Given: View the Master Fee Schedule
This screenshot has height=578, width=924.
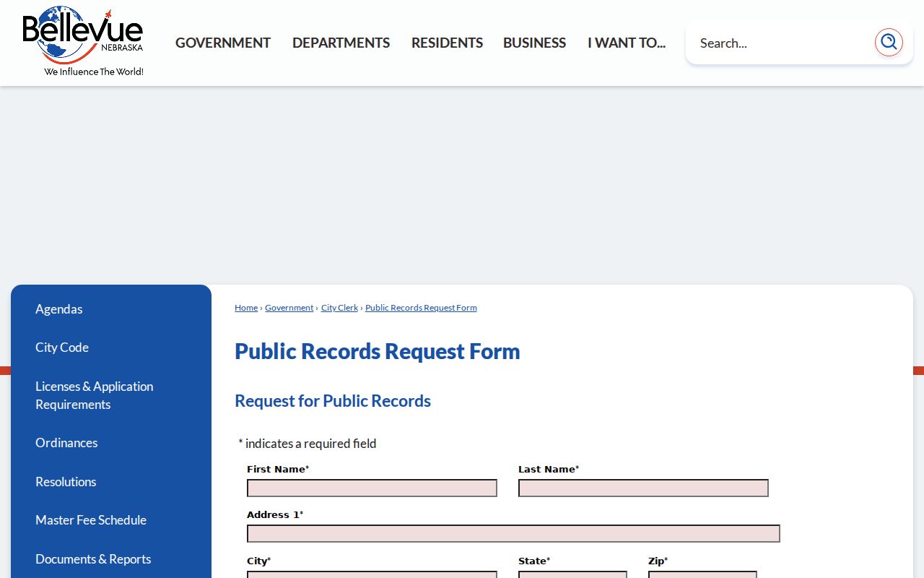Looking at the screenshot, I should click(x=91, y=520).
